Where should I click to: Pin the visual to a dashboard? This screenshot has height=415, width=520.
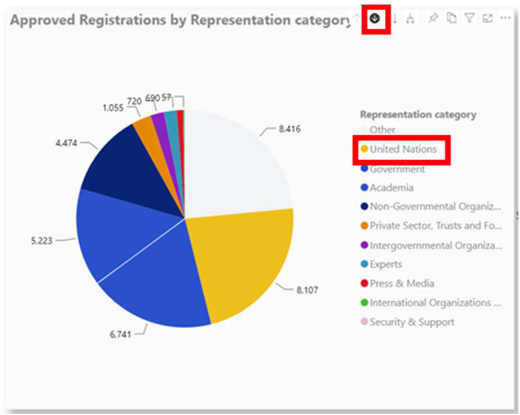coord(433,18)
